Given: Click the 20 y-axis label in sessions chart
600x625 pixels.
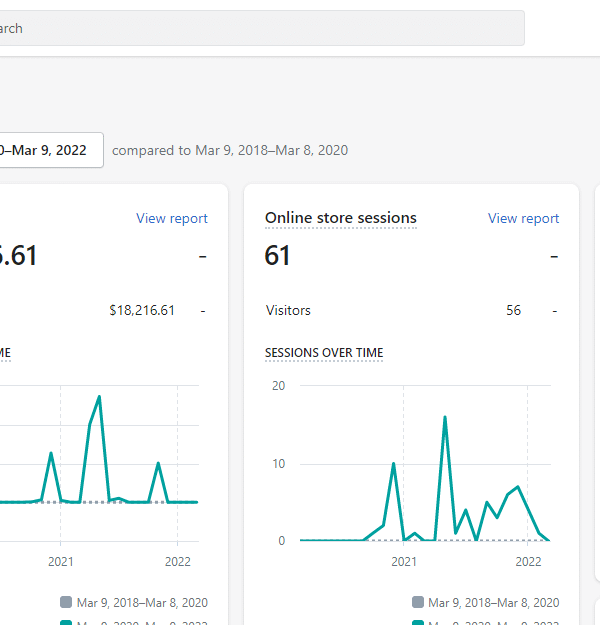Looking at the screenshot, I should pyautogui.click(x=278, y=386).
